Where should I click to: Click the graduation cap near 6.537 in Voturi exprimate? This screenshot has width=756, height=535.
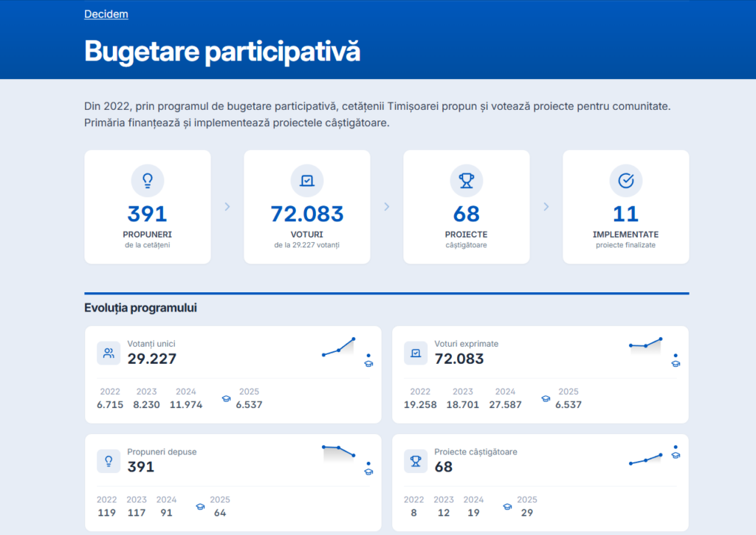coord(545,398)
